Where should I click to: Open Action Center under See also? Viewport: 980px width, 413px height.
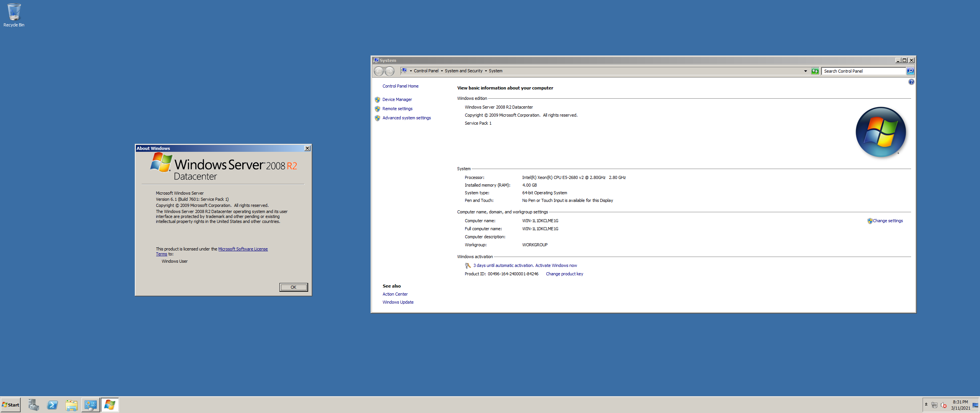click(x=395, y=294)
